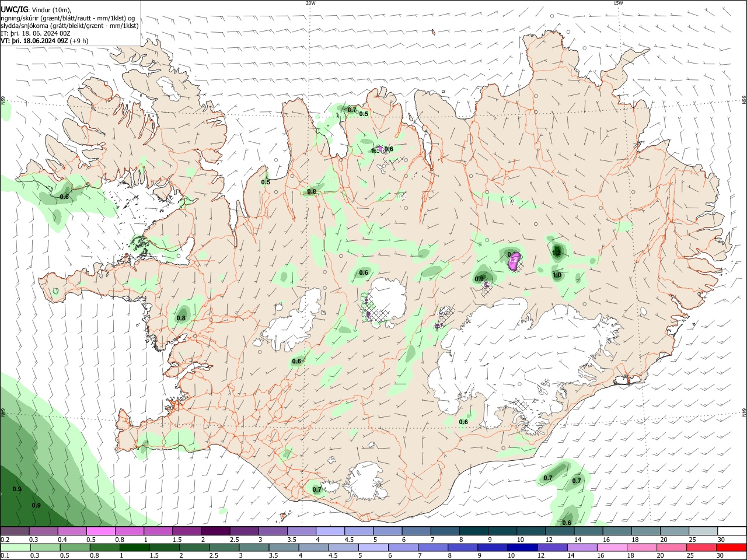This screenshot has width=747, height=560.
Task: Pick the pale pink 16 swatch in lower legend
Action: point(612,547)
